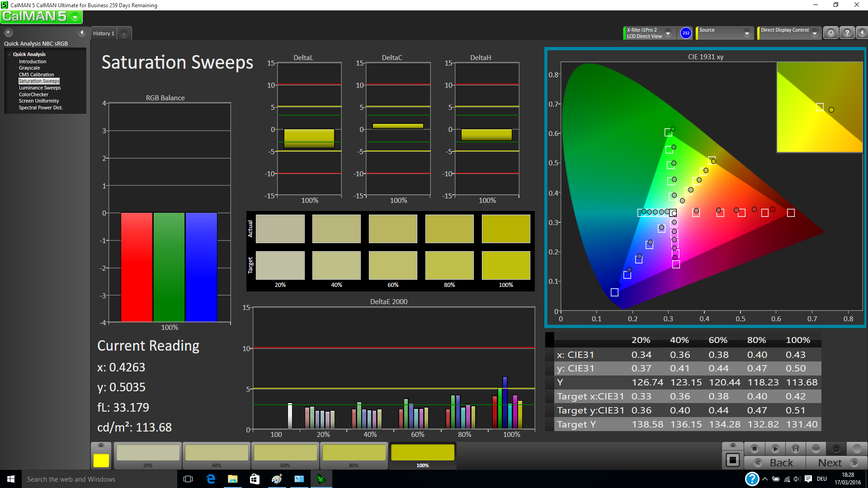Open the help question mark button
The height and width of the screenshot is (488, 868).
[x=847, y=33]
